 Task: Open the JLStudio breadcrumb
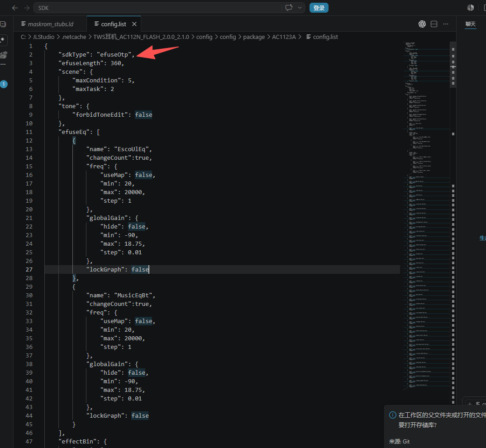[44, 37]
